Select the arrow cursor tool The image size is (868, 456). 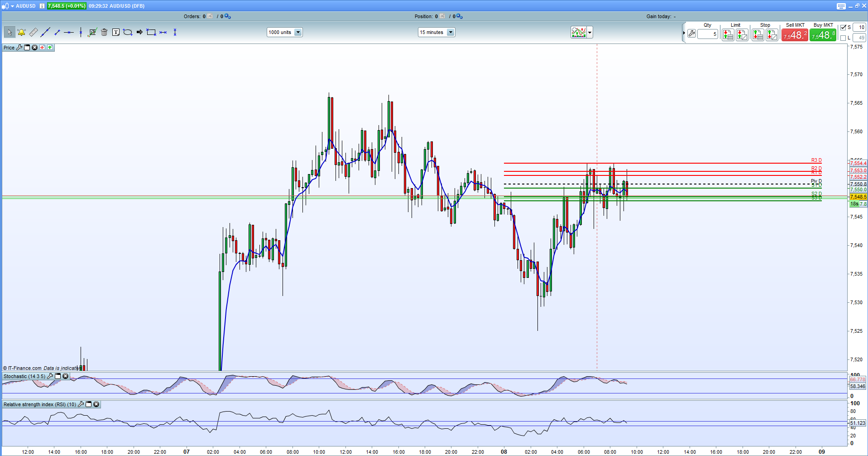pos(10,32)
